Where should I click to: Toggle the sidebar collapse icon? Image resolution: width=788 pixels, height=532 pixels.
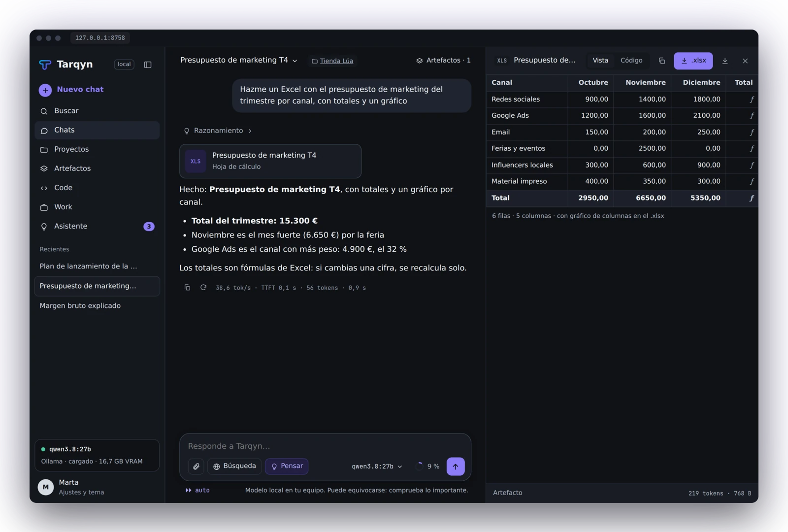[x=148, y=65]
